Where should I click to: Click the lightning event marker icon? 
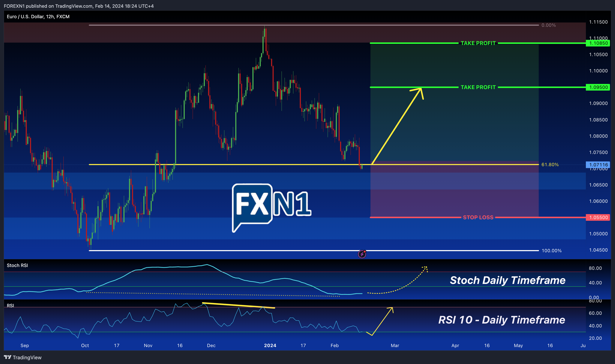point(362,254)
